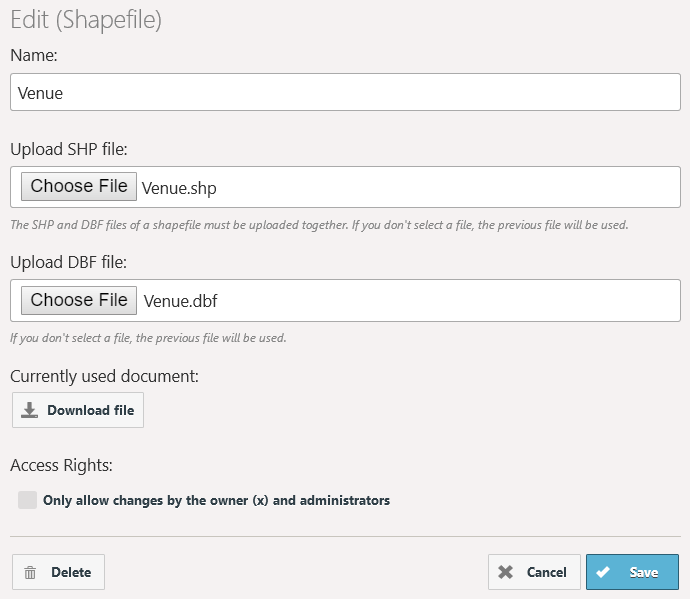The height and width of the screenshot is (599, 690).
Task: Enable only owner and administrators changes checkbox
Action: pyautogui.click(x=27, y=500)
